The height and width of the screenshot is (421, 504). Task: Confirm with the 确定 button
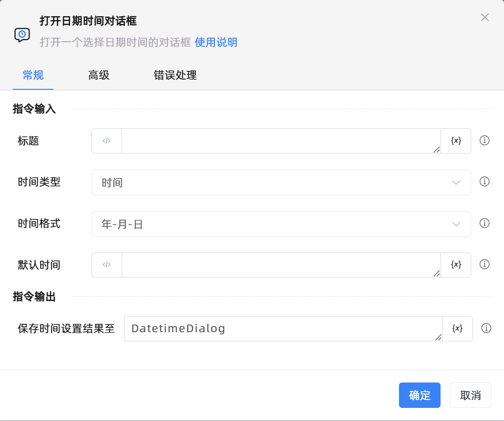click(x=420, y=395)
